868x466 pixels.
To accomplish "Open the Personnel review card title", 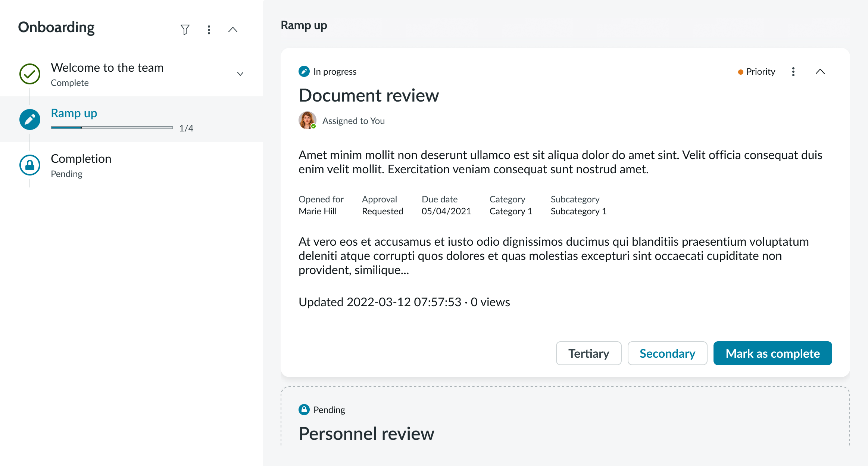I will point(366,434).
